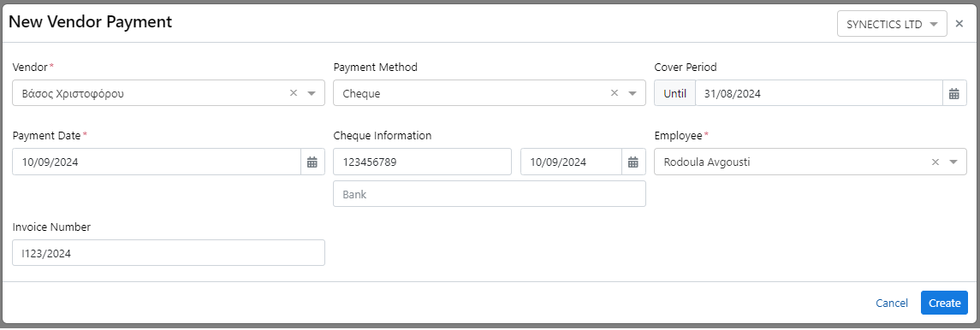Clear the Rodoula Avgousti employee selection

coord(935,162)
